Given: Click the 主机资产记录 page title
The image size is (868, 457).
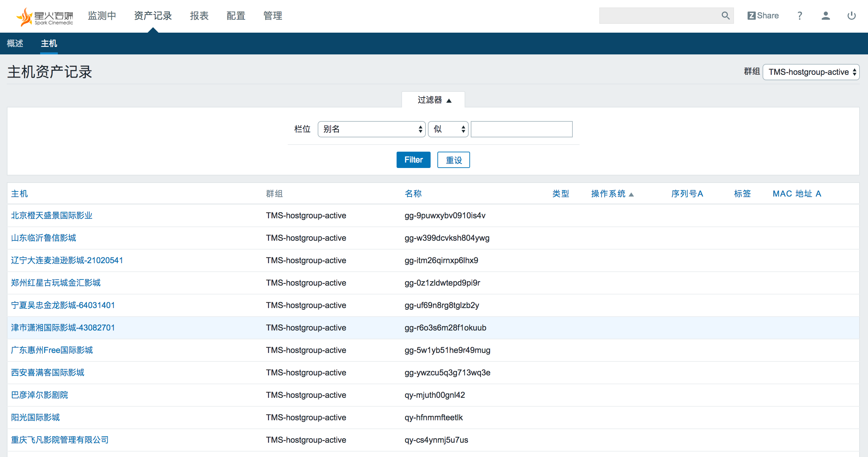Looking at the screenshot, I should [x=50, y=72].
